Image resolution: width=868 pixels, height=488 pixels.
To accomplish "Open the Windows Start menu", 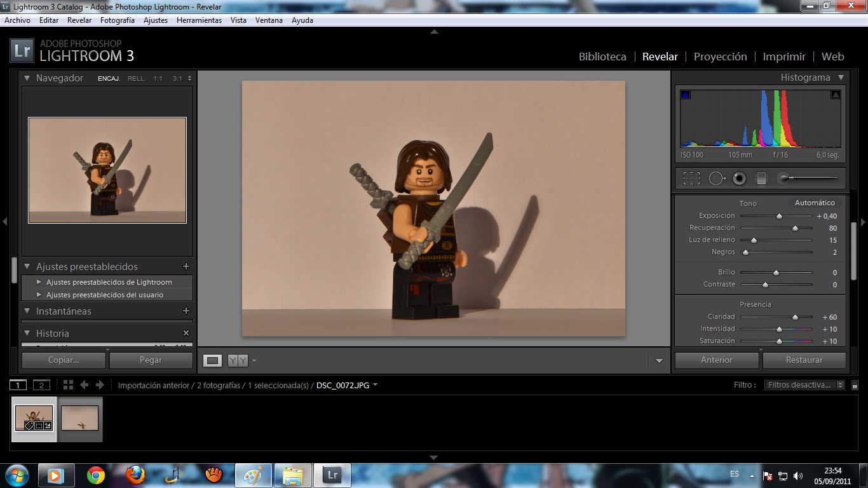I will [17, 475].
